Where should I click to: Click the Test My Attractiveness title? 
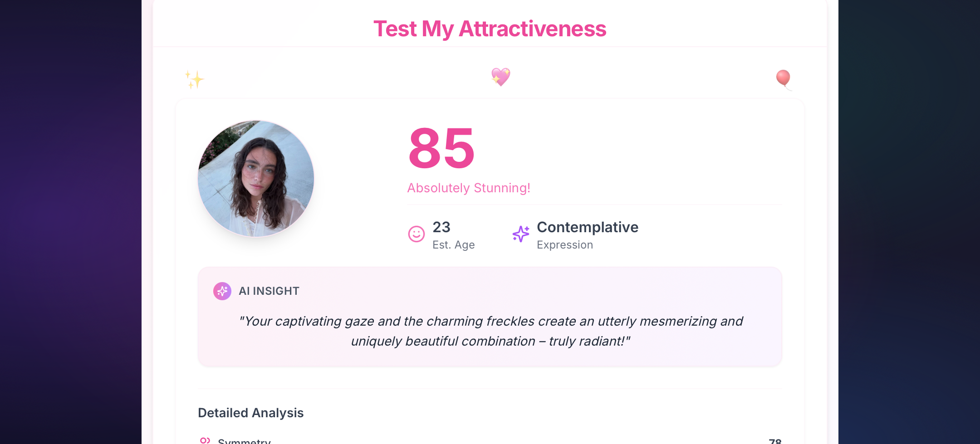pyautogui.click(x=490, y=29)
